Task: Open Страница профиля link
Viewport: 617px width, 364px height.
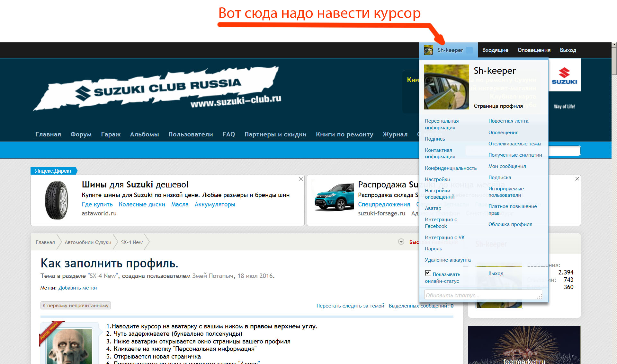Action: tap(498, 106)
